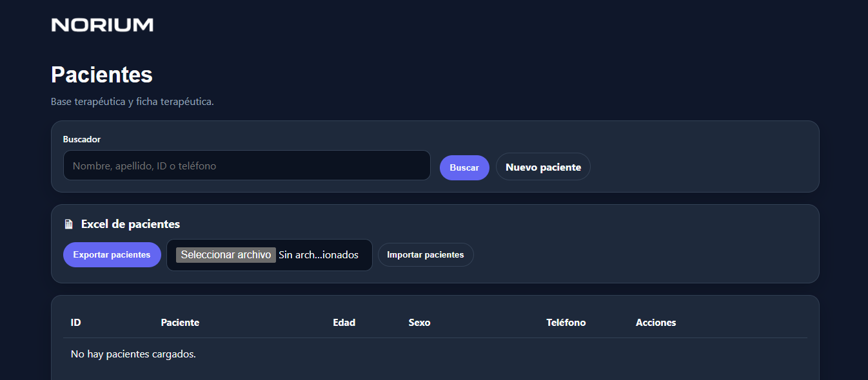
Task: Click the document icon beside Excel de pacientes
Action: [68, 225]
